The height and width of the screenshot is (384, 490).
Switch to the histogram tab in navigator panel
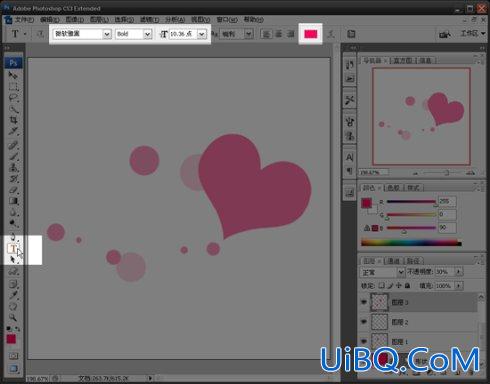[x=403, y=60]
